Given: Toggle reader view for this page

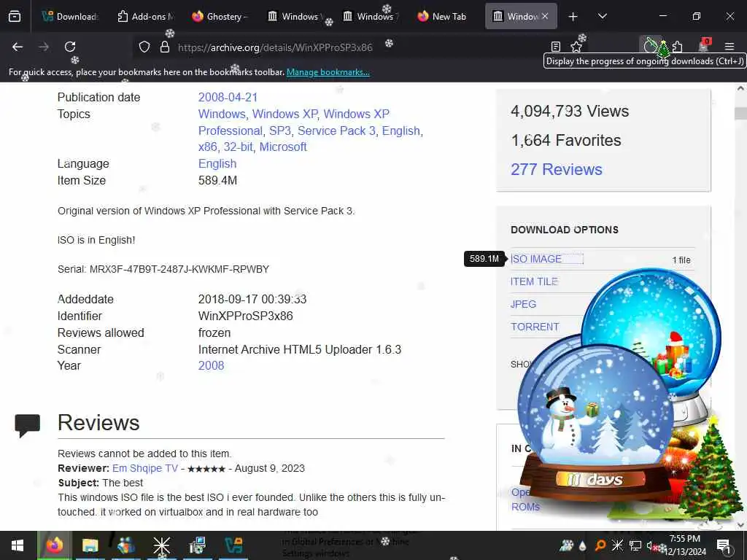Looking at the screenshot, I should click(555, 47).
